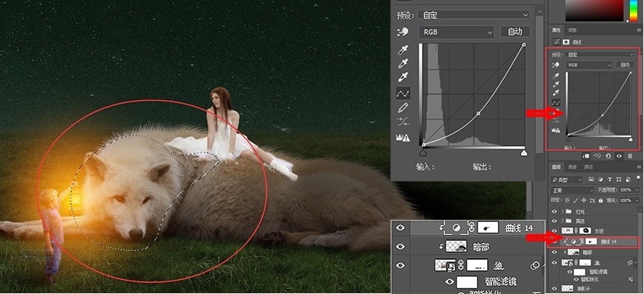Expand the 灯光 layer group
644x294 pixels.
(563, 212)
